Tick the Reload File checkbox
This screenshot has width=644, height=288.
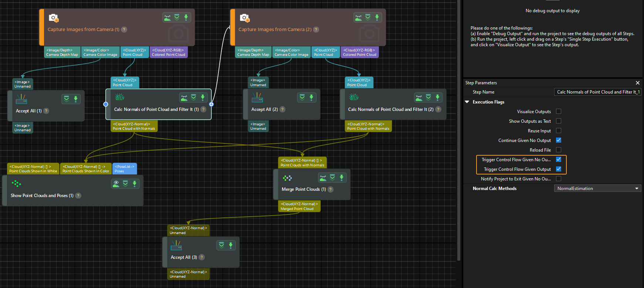(x=559, y=150)
